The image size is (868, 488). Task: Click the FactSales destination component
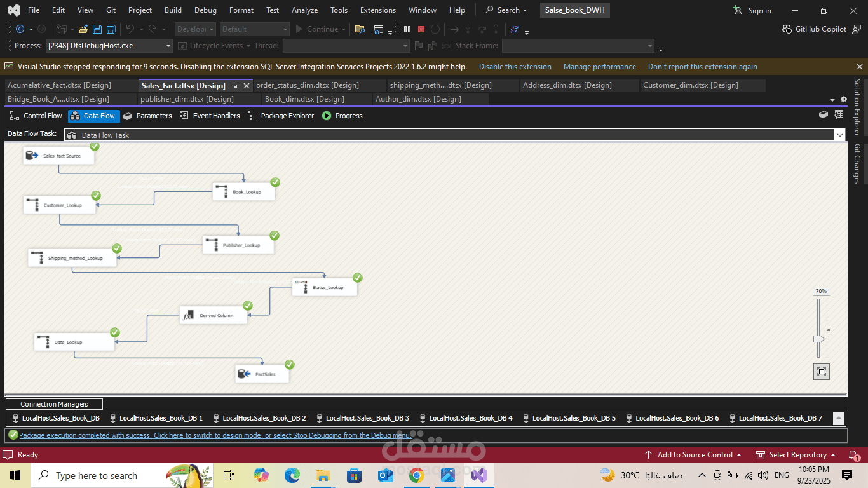click(x=262, y=374)
